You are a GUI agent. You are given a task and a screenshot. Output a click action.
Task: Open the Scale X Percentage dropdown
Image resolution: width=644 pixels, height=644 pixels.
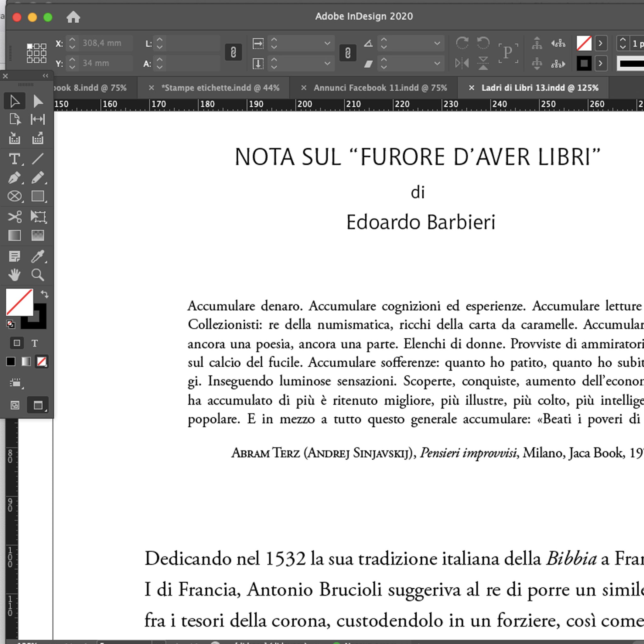coord(327,43)
